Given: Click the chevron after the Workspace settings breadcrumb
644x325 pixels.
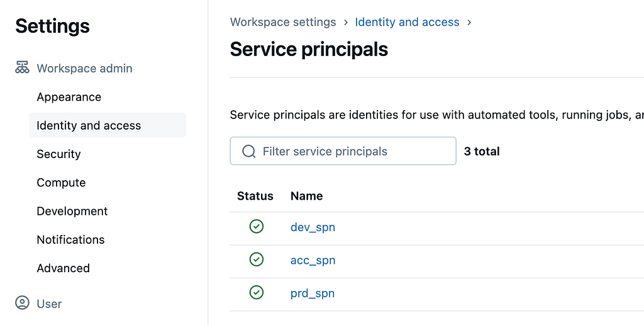Looking at the screenshot, I should point(346,22).
